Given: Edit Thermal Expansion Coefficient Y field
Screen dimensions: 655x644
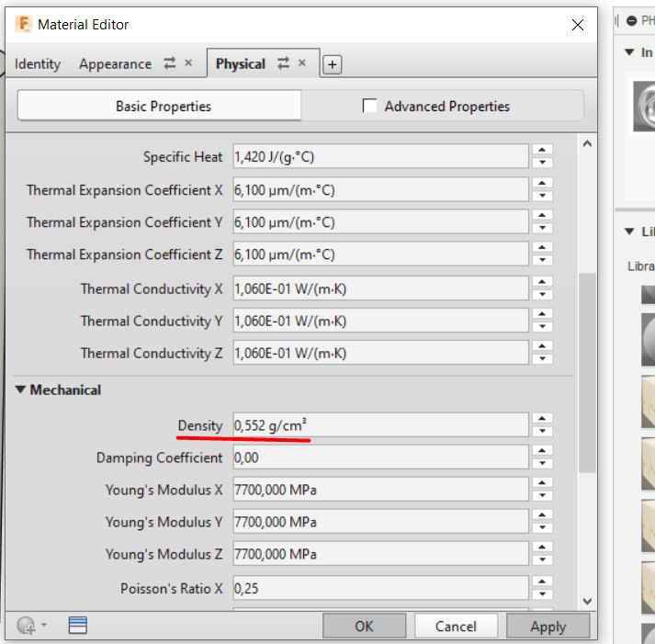Looking at the screenshot, I should pyautogui.click(x=380, y=222).
